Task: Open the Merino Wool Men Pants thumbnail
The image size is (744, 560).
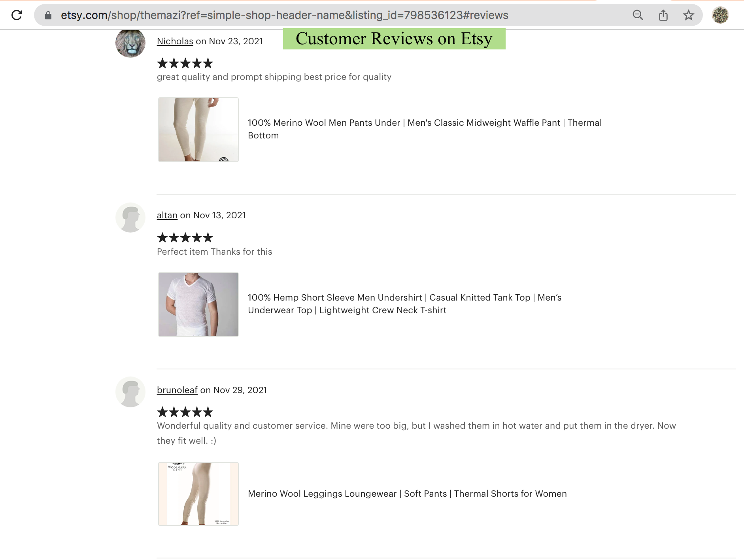Action: [198, 130]
